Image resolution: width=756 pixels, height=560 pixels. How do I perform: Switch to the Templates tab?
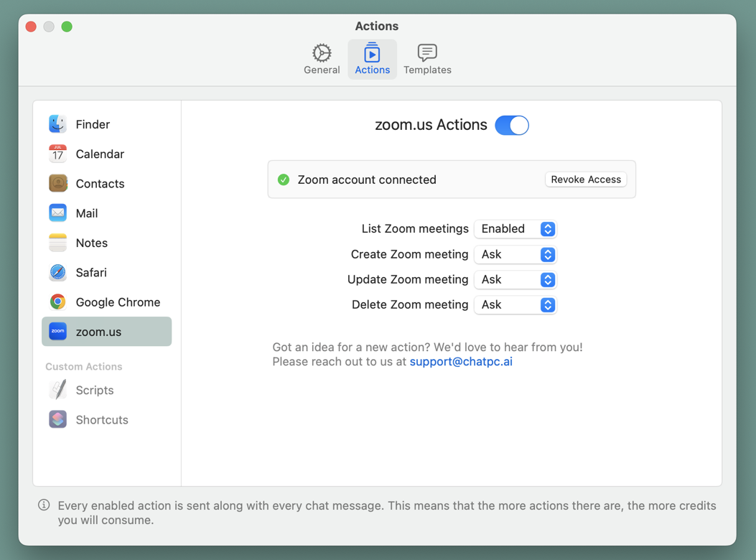[427, 60]
